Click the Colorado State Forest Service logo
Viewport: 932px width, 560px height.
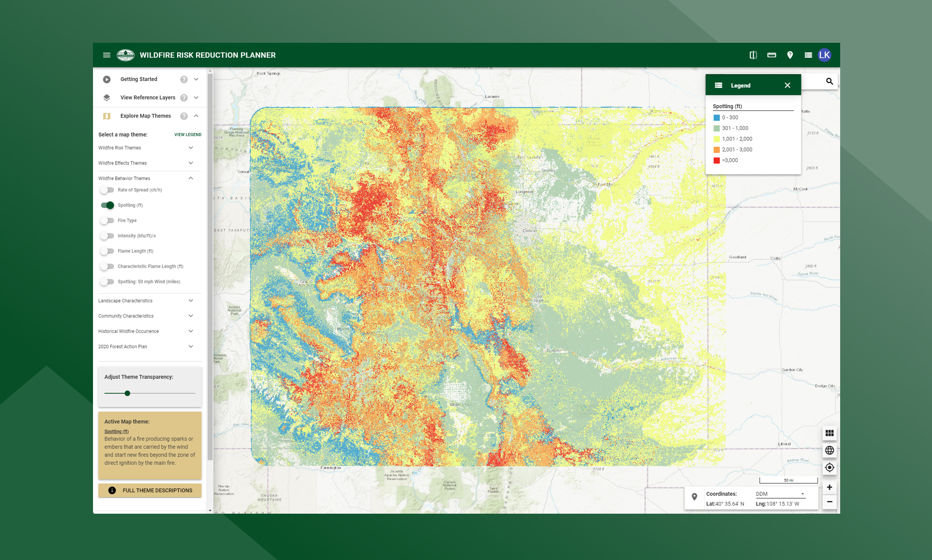tap(125, 55)
